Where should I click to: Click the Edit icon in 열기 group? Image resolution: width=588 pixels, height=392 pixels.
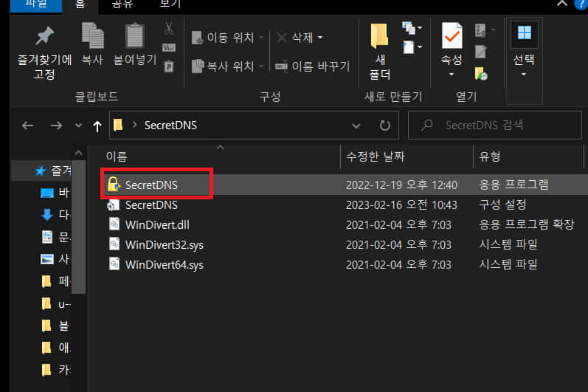point(480,52)
